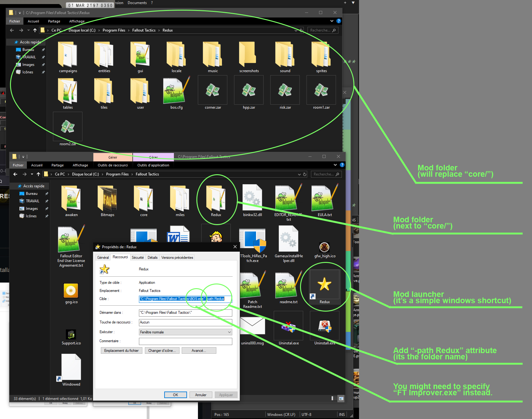Switch to the Sécurité tab
Screen dimensions: 532x419
[x=138, y=258]
